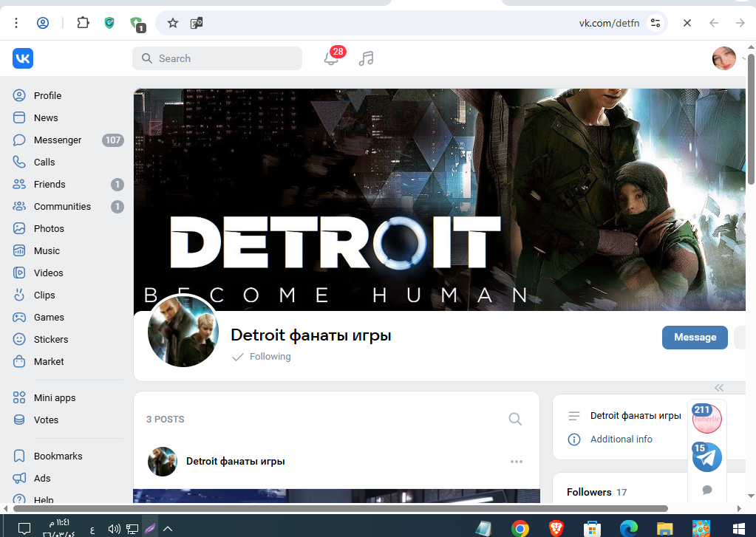The width and height of the screenshot is (756, 537).
Task: Click the Help question icon
Action: [19, 499]
